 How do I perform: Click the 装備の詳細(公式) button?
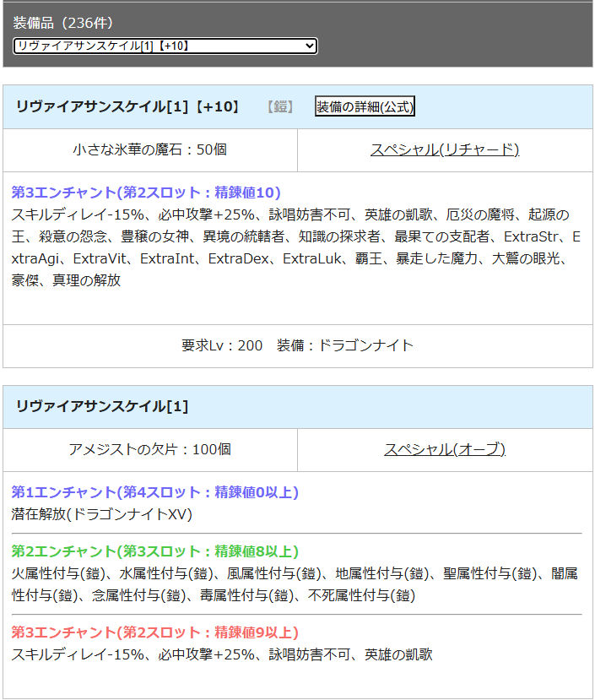coord(365,106)
